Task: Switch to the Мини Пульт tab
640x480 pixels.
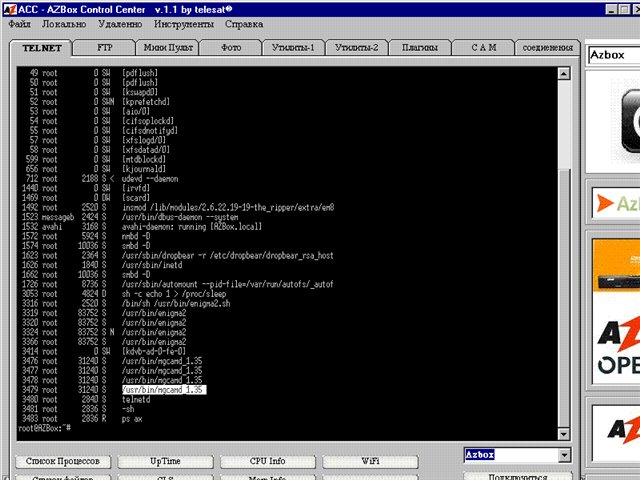Action: (x=168, y=48)
